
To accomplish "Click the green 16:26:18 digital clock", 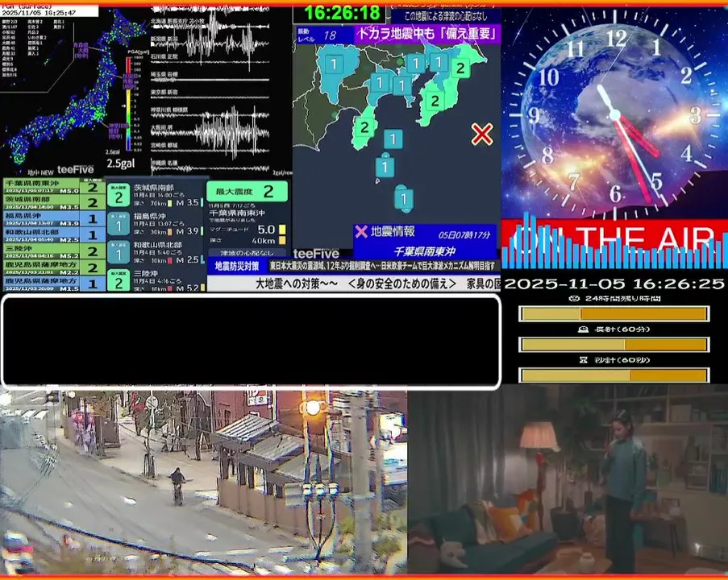I will 342,13.
